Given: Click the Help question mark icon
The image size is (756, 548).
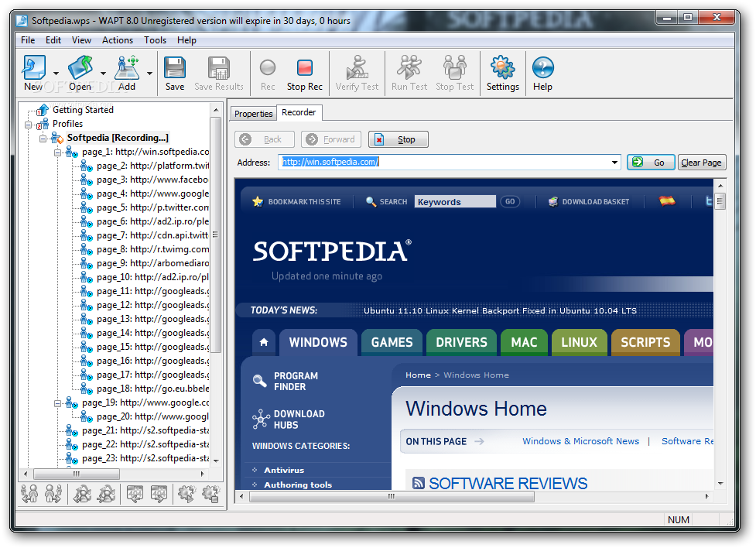Looking at the screenshot, I should tap(543, 67).
